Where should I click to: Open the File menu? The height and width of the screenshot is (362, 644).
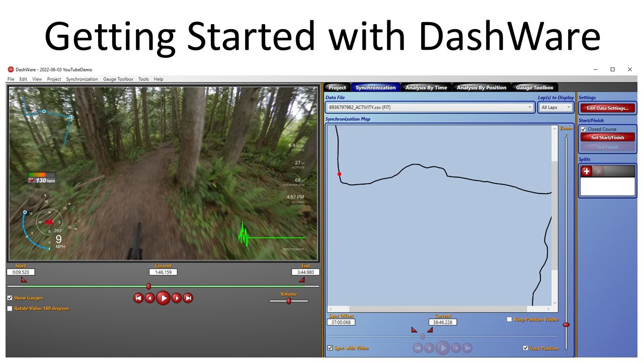11,79
